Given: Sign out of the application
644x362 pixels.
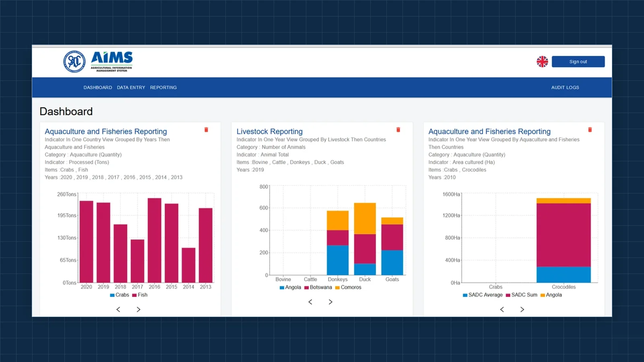Looking at the screenshot, I should coord(578,62).
